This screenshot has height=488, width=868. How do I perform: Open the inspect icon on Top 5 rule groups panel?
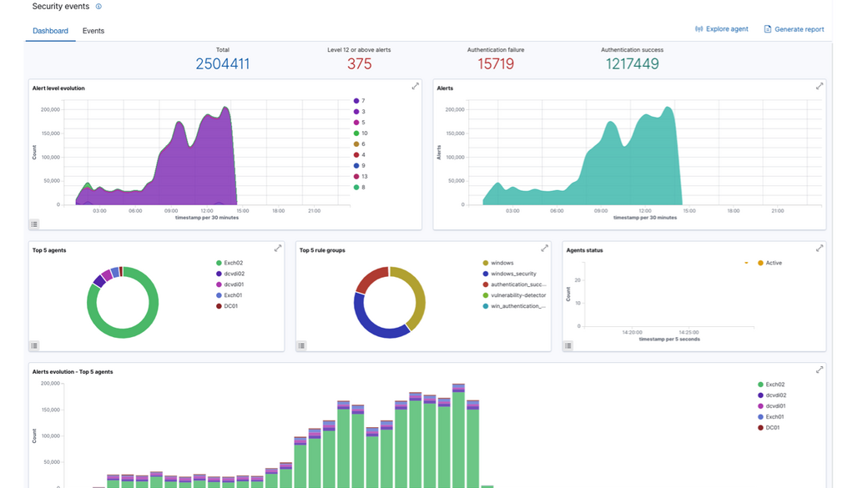pyautogui.click(x=300, y=345)
